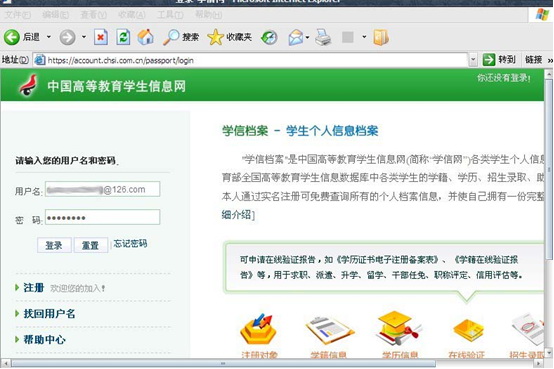The height and width of the screenshot is (369, 554).
Task: Open the 帮助(H) menu
Action: [x=208, y=15]
